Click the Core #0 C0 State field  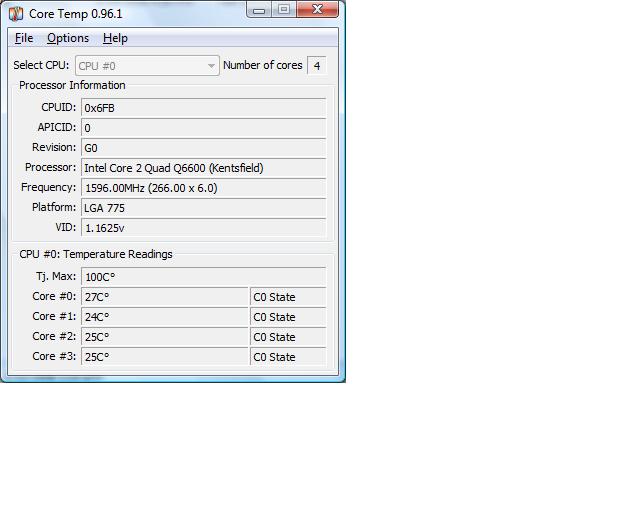click(288, 297)
